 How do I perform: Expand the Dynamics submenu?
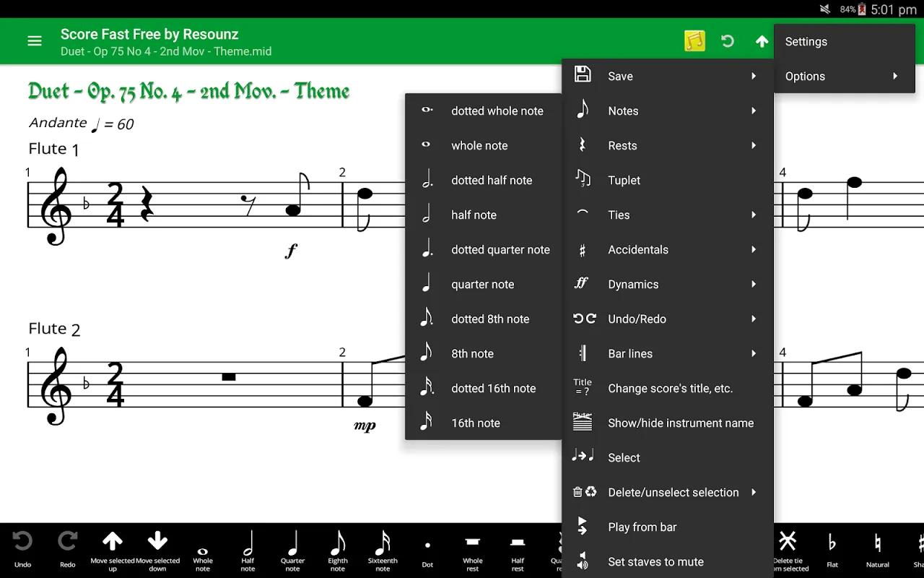(668, 284)
